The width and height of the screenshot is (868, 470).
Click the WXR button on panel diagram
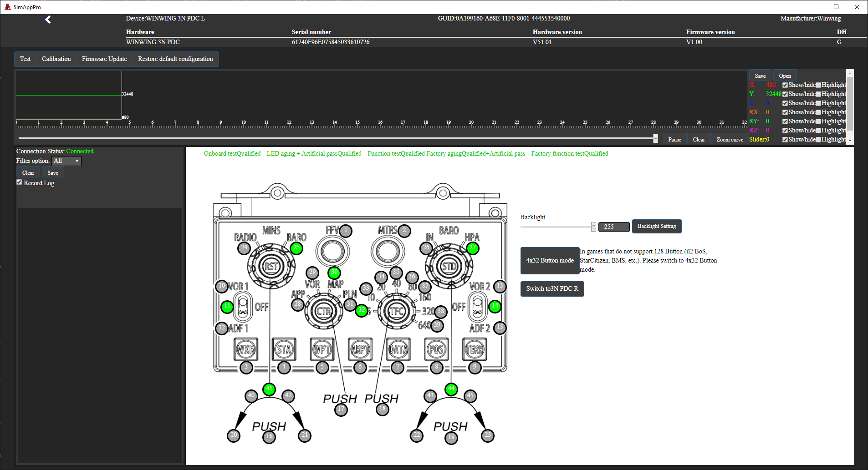click(246, 349)
